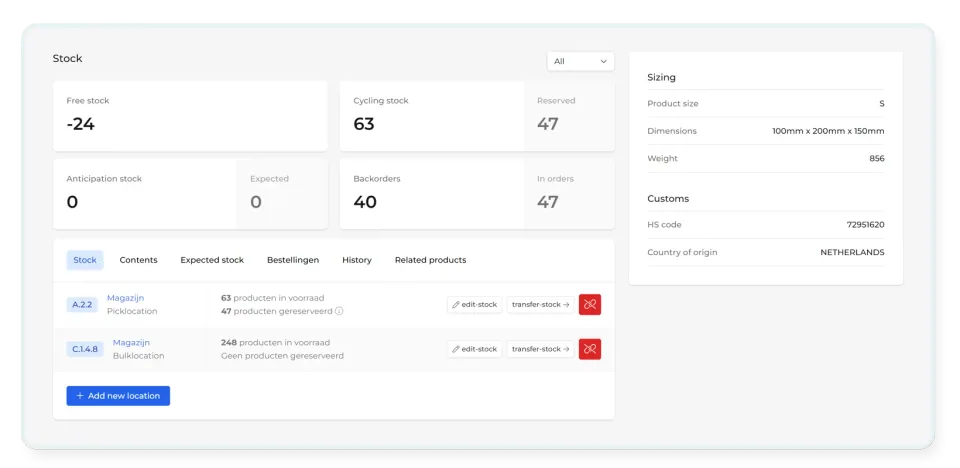Screen dimensions: 960x468
Task: Click the Customs section heading
Action: point(668,199)
